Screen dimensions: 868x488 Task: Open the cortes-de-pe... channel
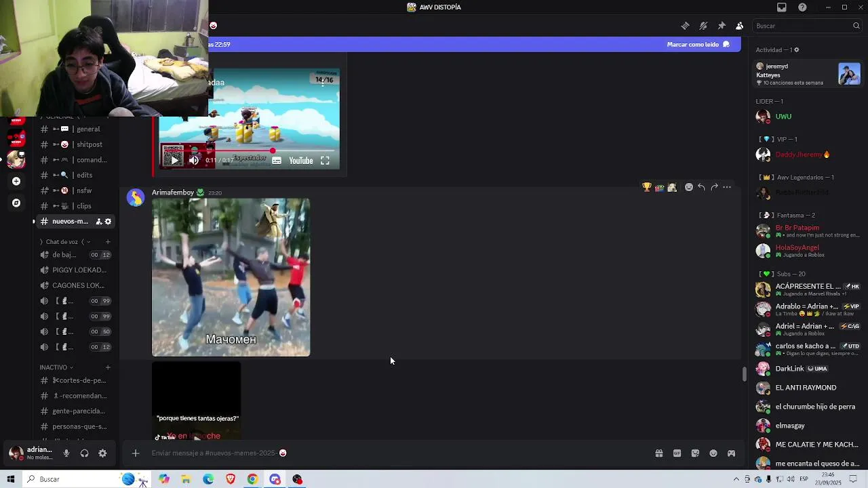click(x=76, y=380)
